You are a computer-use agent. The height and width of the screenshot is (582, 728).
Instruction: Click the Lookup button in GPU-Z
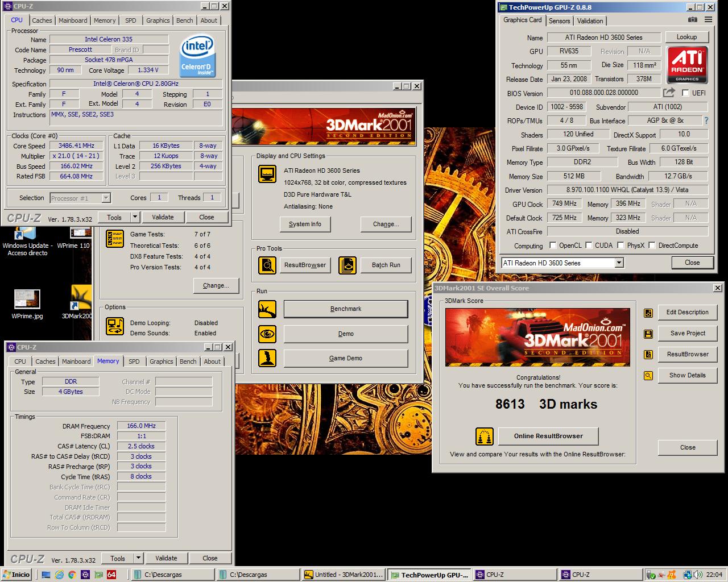pos(686,37)
